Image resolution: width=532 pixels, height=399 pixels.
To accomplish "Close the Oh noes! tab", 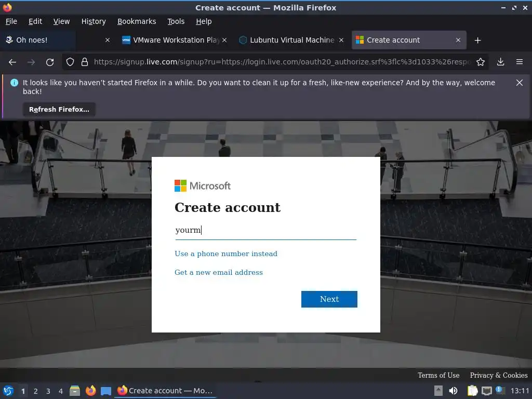I will (107, 40).
